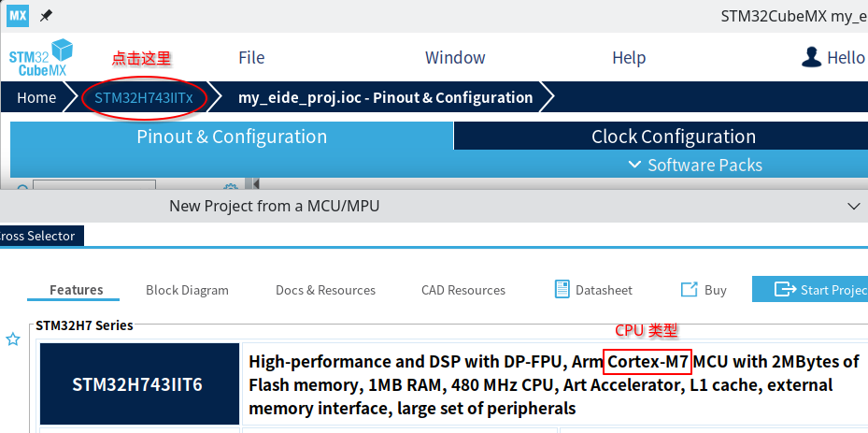Click the STM32CubeMX logo
The height and width of the screenshot is (433, 868).
click(x=41, y=58)
